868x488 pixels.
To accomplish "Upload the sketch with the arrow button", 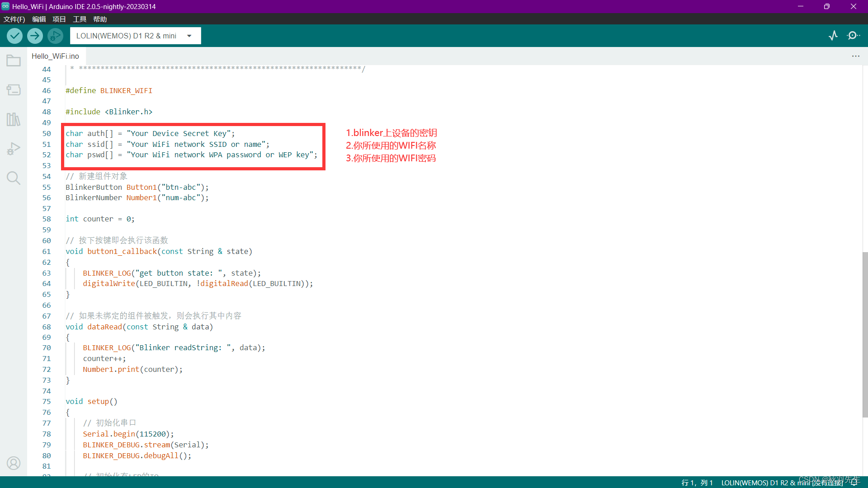I will 35,36.
